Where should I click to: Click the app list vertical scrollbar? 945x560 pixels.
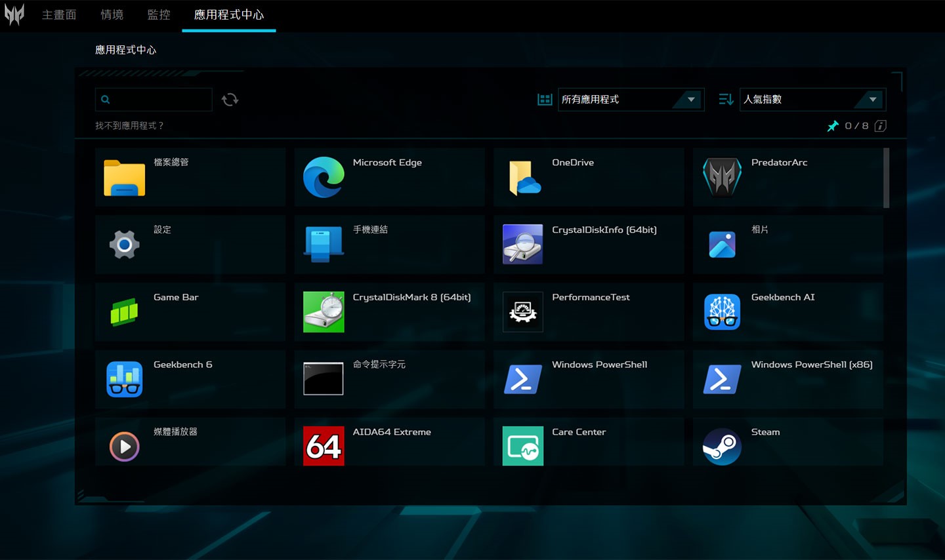[x=887, y=178]
